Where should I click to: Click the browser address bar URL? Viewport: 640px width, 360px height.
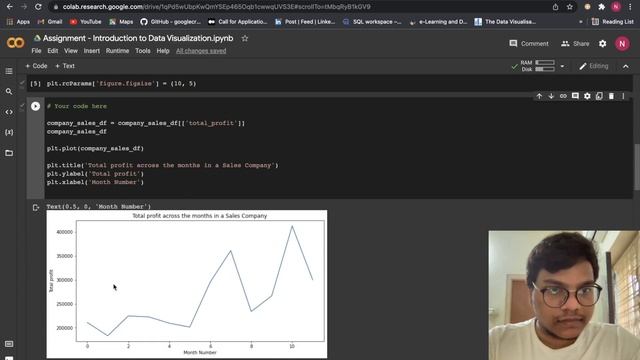pos(216,7)
